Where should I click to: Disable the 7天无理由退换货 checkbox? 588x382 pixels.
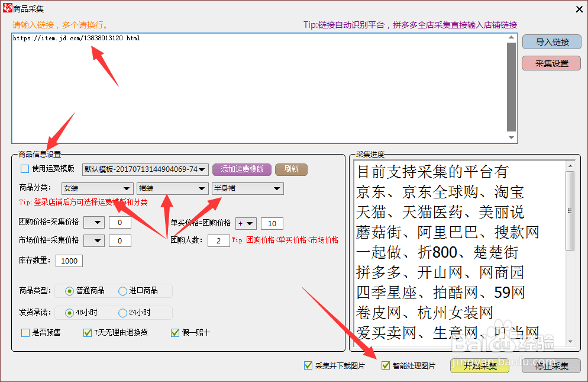pyautogui.click(x=87, y=332)
